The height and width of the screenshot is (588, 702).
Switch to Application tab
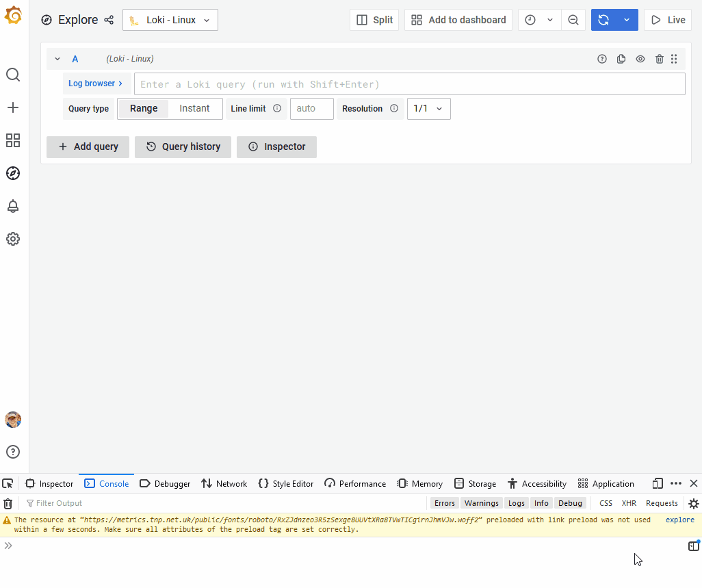pyautogui.click(x=606, y=484)
